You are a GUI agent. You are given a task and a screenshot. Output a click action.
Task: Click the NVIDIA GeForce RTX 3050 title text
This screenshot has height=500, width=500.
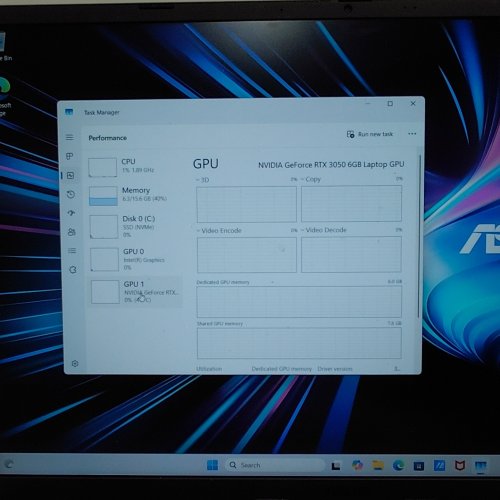coord(331,165)
